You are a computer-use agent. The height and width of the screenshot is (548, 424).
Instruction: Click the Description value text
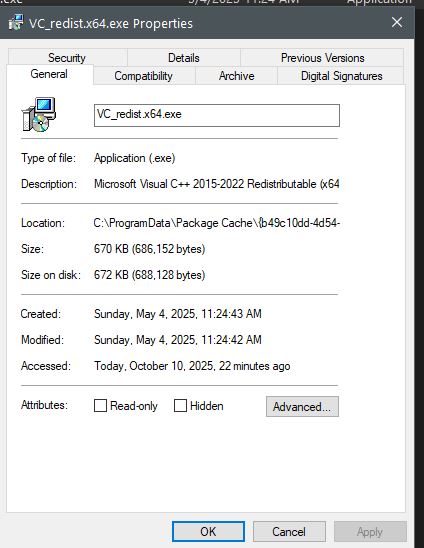point(217,184)
